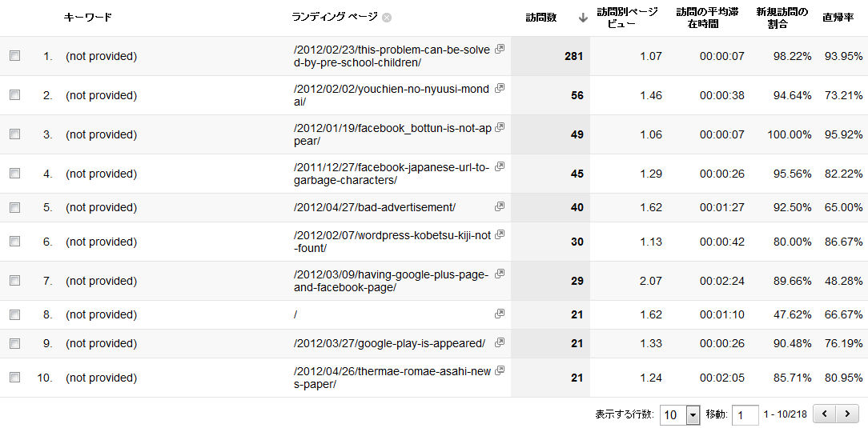The image size is (868, 428).
Task: Remove the ランディング ページ dimension with x icon
Action: pyautogui.click(x=387, y=18)
